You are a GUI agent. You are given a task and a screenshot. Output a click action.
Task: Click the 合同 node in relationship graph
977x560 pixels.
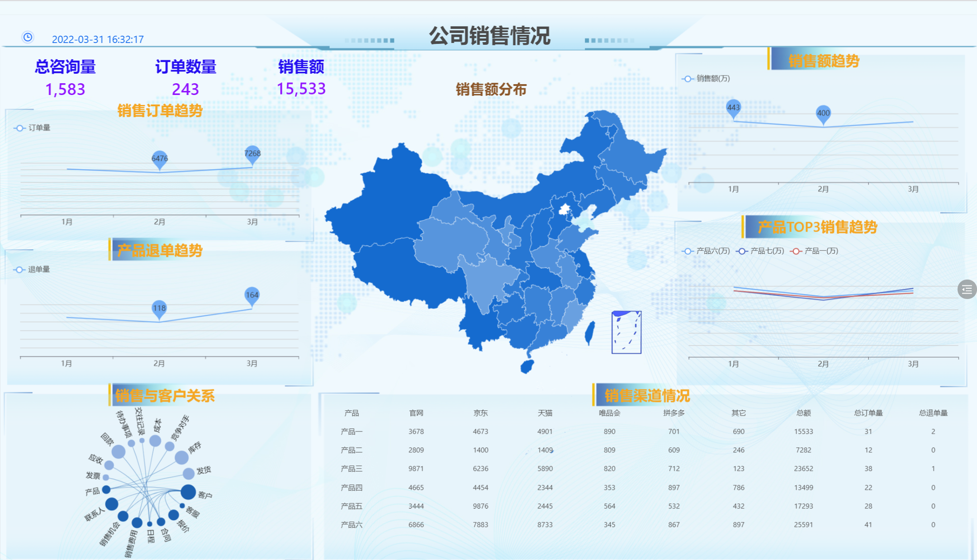pos(161,522)
